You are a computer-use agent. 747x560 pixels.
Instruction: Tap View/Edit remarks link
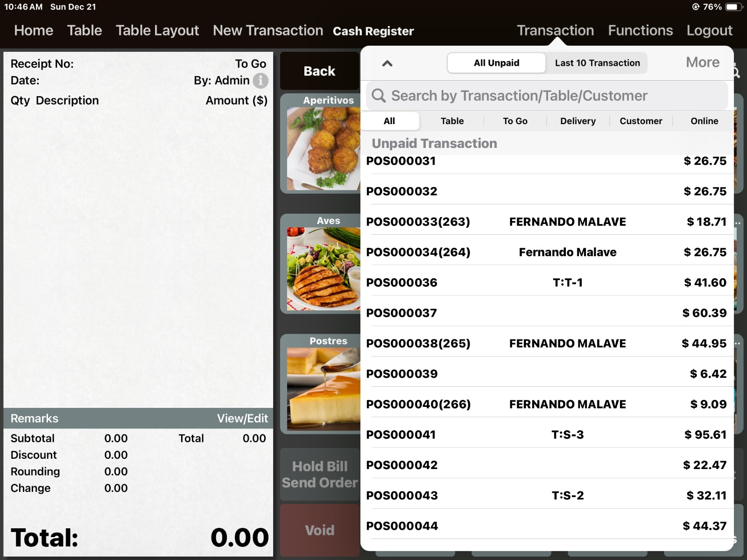pyautogui.click(x=242, y=419)
